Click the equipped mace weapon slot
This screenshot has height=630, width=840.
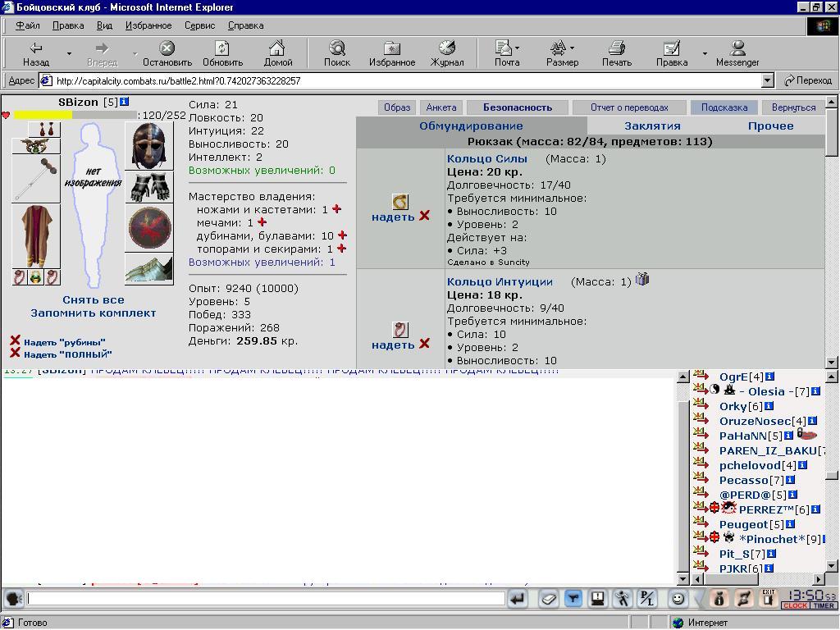pyautogui.click(x=36, y=179)
